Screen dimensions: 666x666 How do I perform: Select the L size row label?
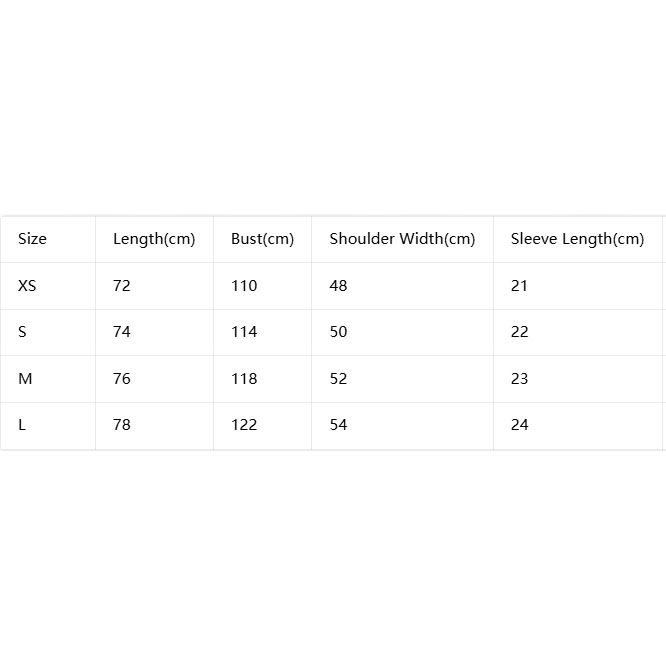pyautogui.click(x=22, y=425)
